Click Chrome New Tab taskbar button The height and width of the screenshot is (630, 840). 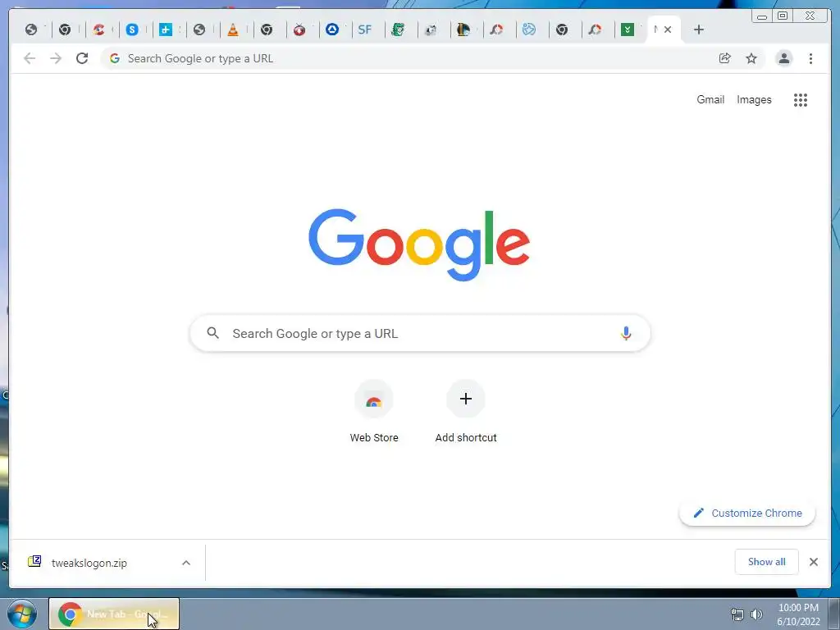pyautogui.click(x=114, y=614)
